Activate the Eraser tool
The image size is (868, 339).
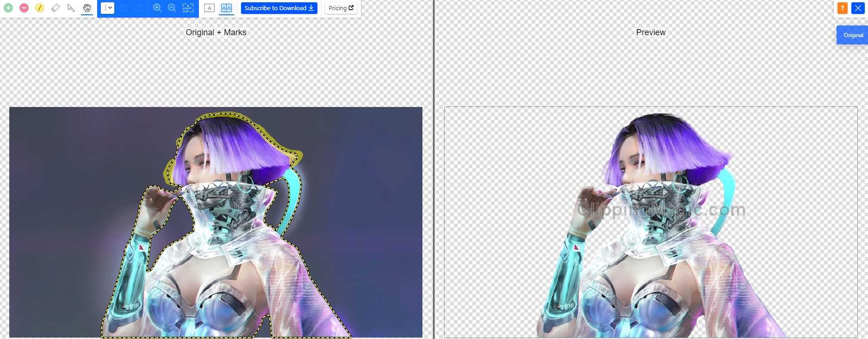(x=56, y=8)
